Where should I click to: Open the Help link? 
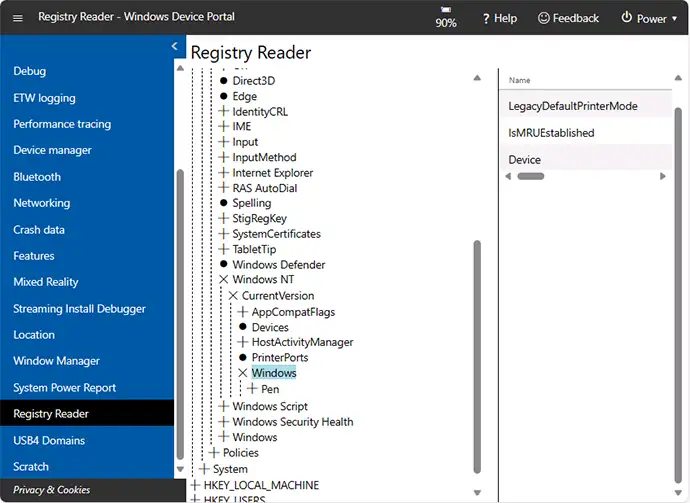(499, 18)
